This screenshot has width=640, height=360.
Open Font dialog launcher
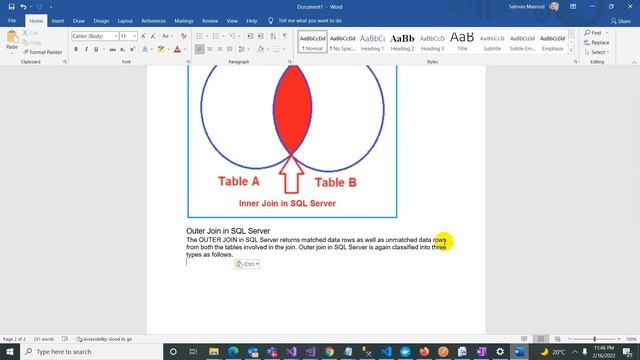(x=188, y=62)
